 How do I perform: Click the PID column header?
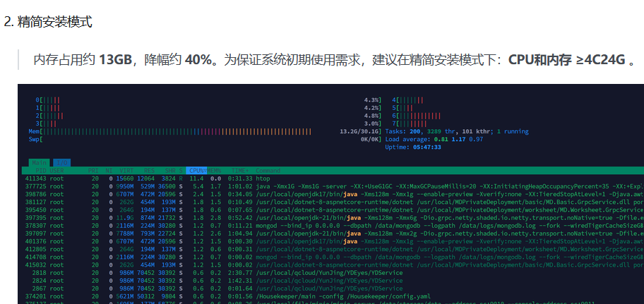pos(41,170)
